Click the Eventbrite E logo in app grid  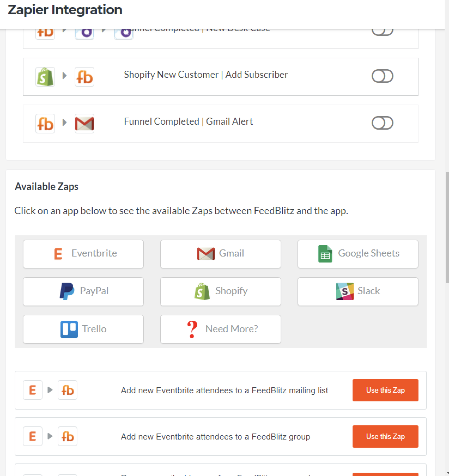[58, 254]
